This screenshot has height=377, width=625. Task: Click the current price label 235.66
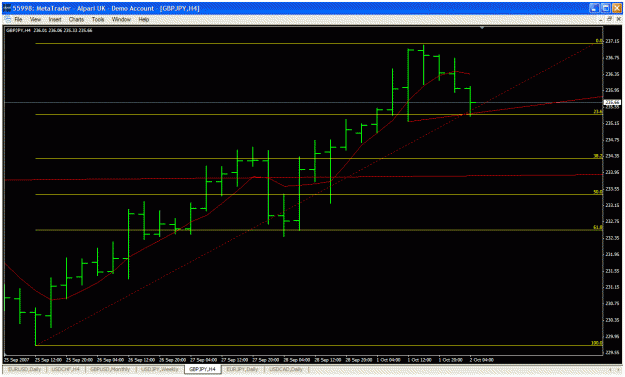click(x=613, y=103)
